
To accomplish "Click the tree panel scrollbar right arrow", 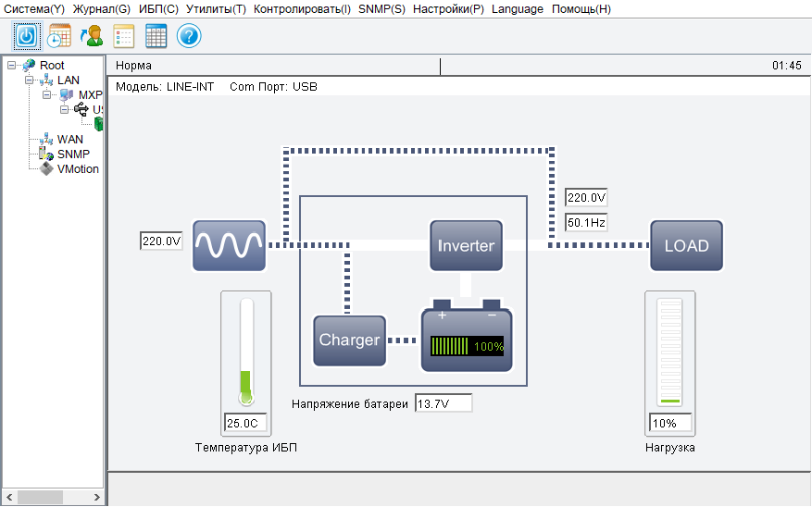I will 97,497.
